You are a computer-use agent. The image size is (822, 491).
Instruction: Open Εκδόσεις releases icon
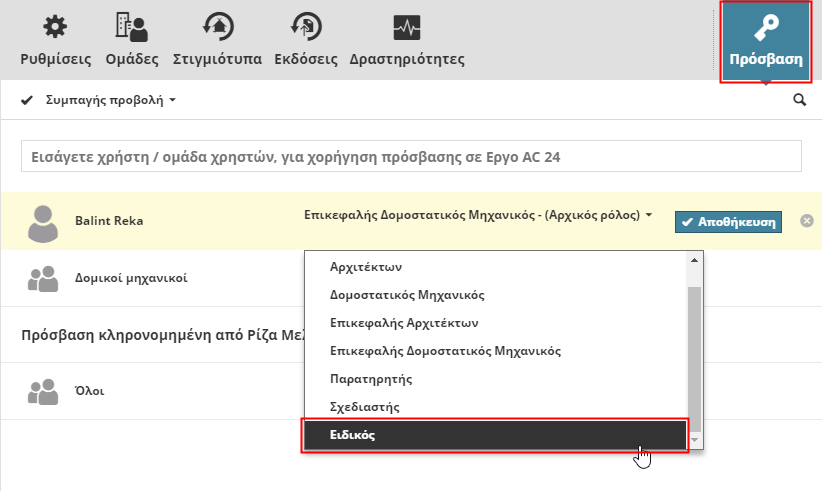(x=305, y=27)
